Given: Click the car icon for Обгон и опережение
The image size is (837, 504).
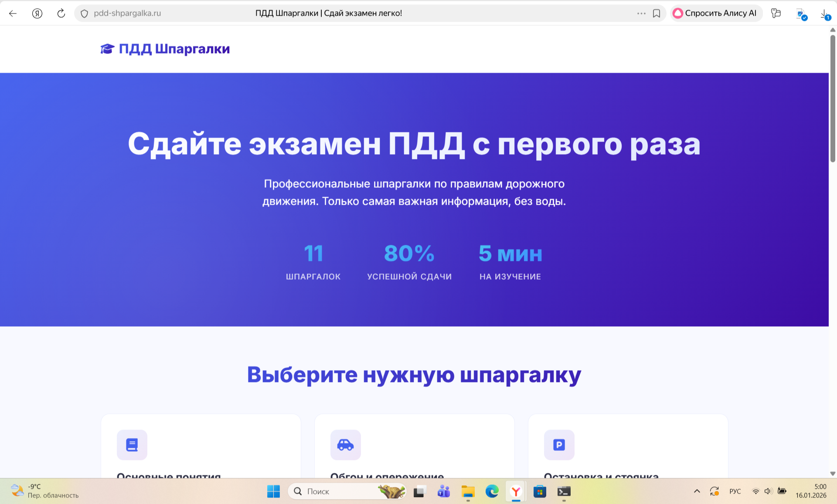Looking at the screenshot, I should click(x=345, y=445).
